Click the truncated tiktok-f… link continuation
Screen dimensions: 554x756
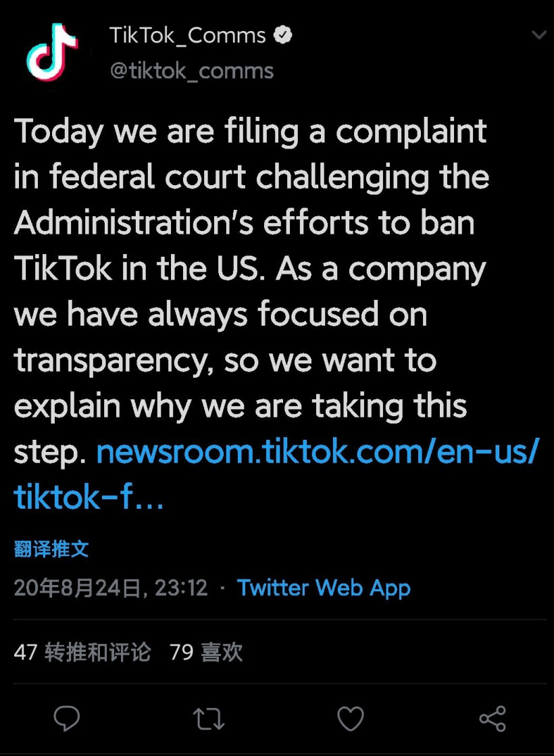click(89, 497)
